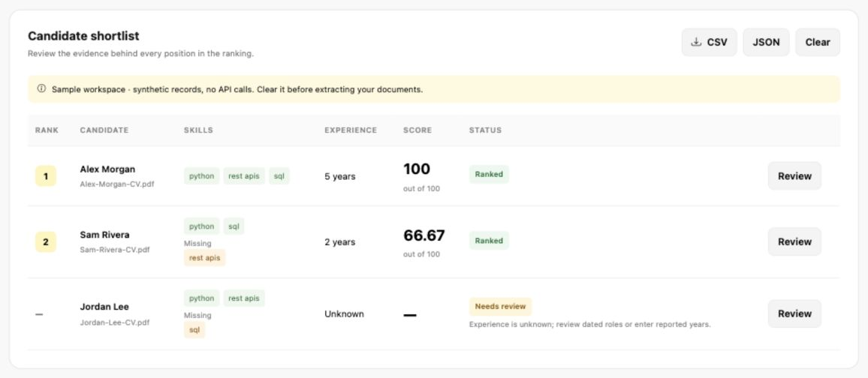
Task: Open review for Alex Morgan
Action: point(794,176)
